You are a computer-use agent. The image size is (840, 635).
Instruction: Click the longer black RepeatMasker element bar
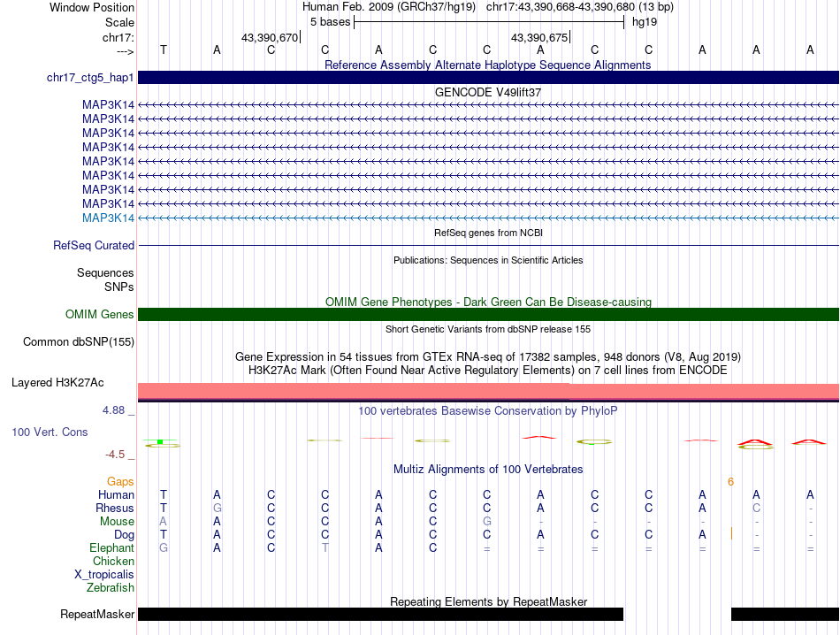(x=381, y=614)
